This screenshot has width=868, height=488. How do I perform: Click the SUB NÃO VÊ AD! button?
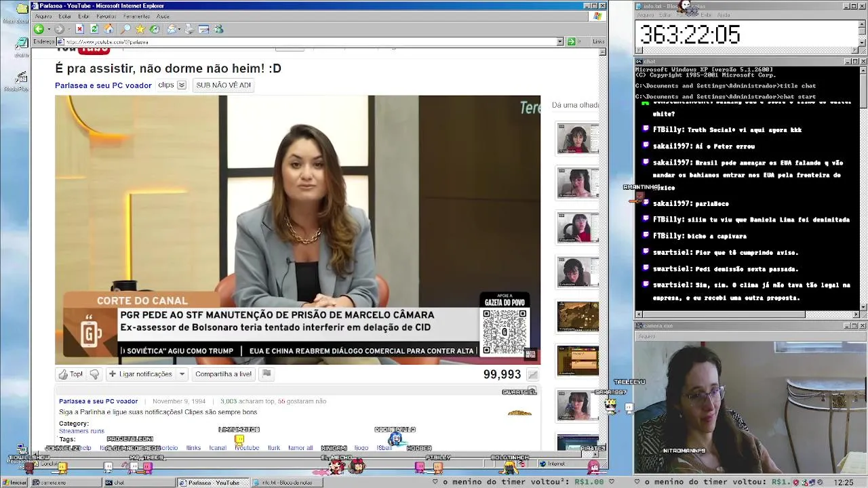click(223, 85)
